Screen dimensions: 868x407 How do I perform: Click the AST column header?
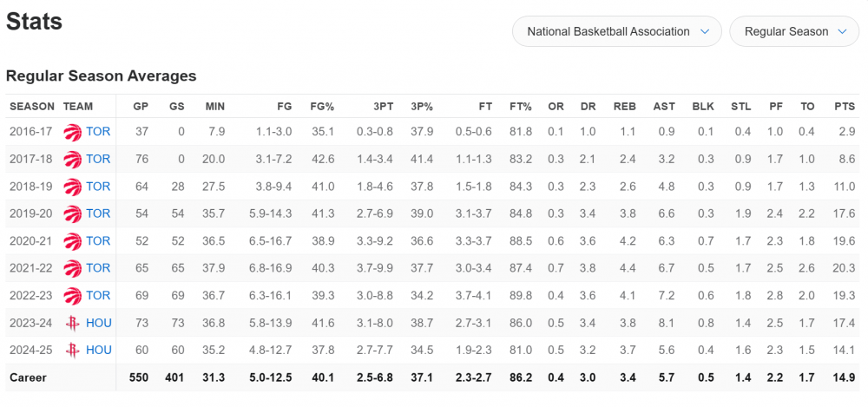coord(663,107)
